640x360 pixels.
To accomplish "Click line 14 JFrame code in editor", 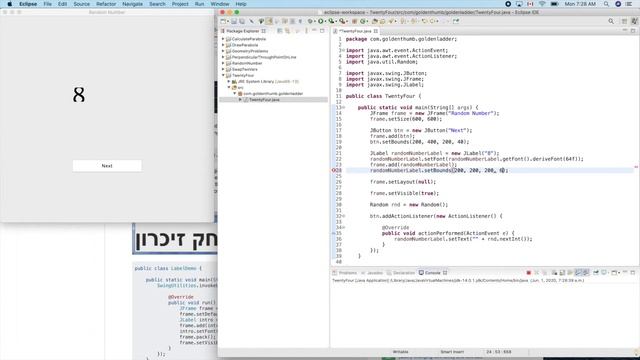I will (434, 113).
